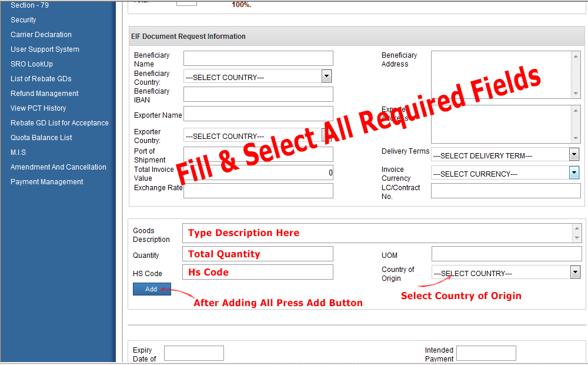Click Exporter Address scroll up arrow
This screenshot has width=588, height=365.
click(576, 111)
